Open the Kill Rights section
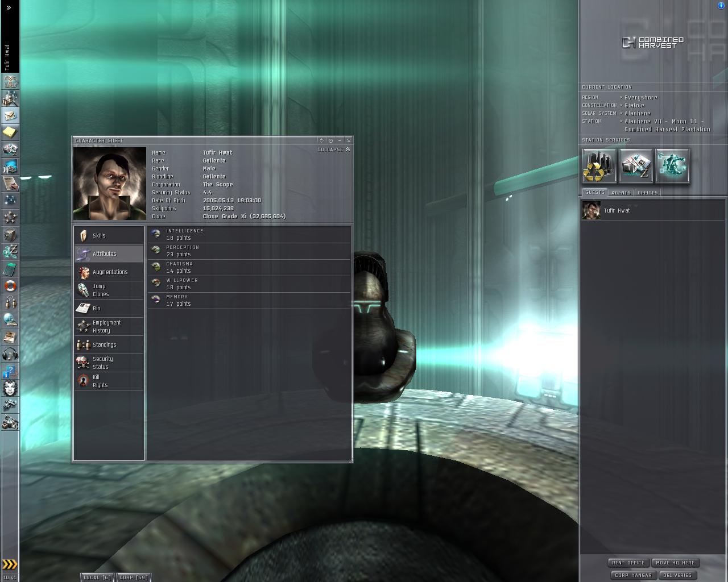 [x=109, y=381]
